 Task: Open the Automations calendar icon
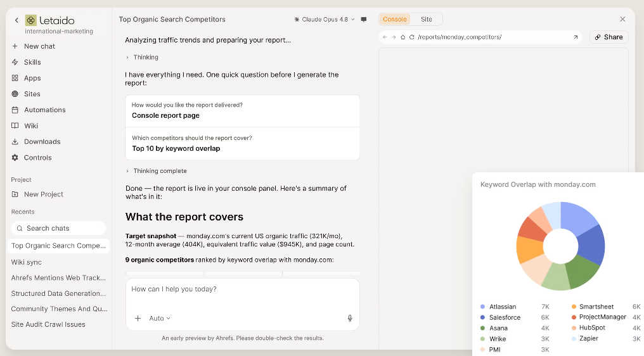15,110
